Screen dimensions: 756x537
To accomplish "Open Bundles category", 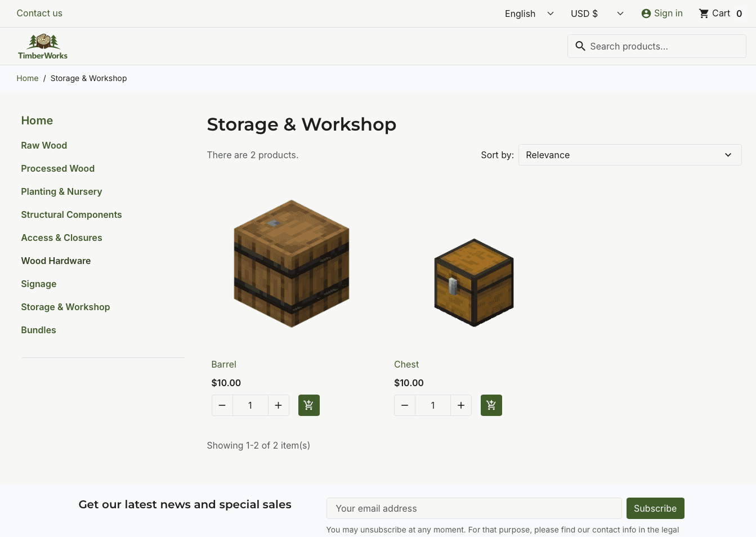I will click(38, 330).
